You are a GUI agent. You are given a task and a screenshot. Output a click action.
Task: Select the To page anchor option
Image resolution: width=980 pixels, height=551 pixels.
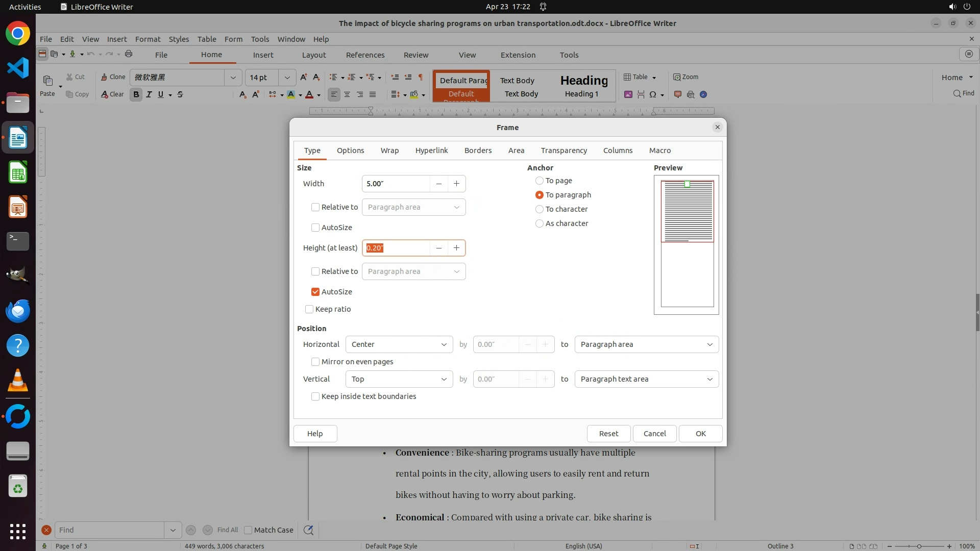click(540, 181)
